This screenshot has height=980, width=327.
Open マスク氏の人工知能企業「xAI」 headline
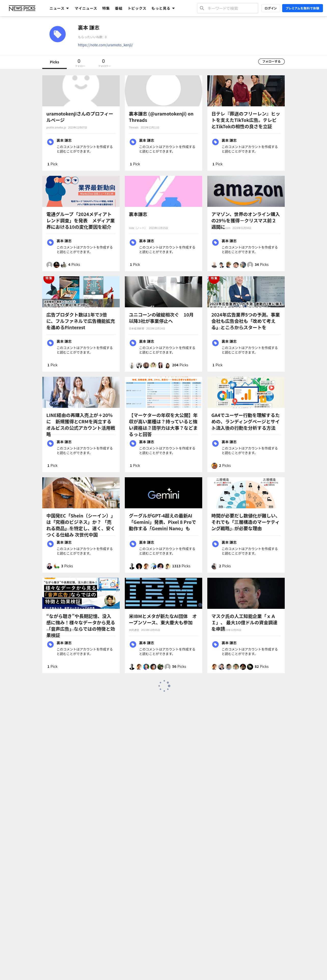pos(245,622)
